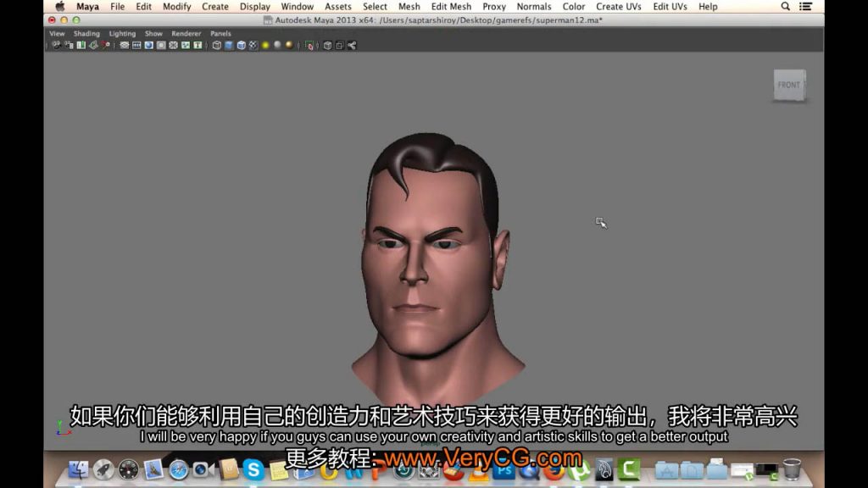The height and width of the screenshot is (488, 868).
Task: Open Finder from the dock
Action: click(78, 470)
